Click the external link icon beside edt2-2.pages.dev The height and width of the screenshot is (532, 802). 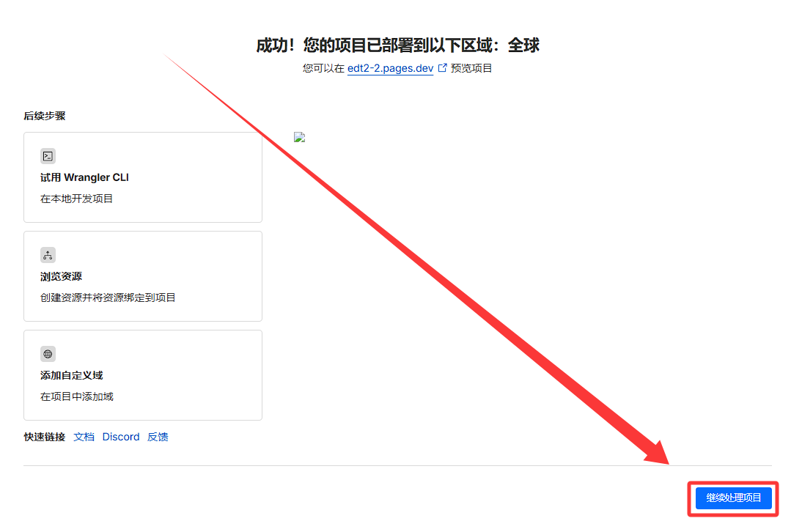[x=442, y=67]
